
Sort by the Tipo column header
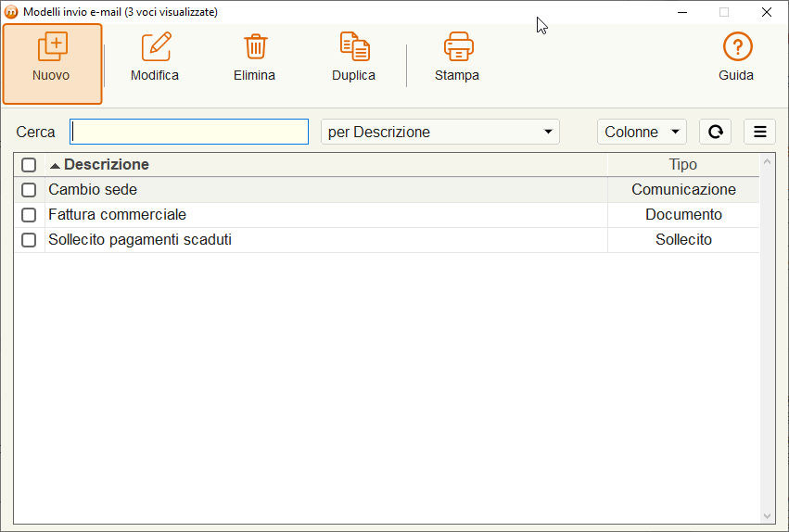click(x=682, y=164)
